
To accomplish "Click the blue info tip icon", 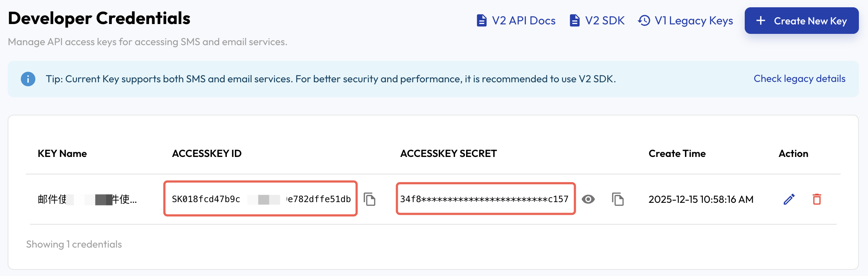I will click(28, 79).
